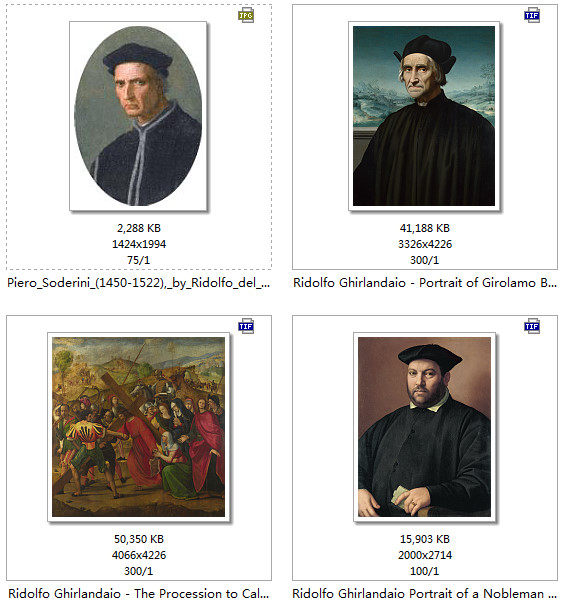Click the 2,288 KB file size text

pyautogui.click(x=139, y=228)
